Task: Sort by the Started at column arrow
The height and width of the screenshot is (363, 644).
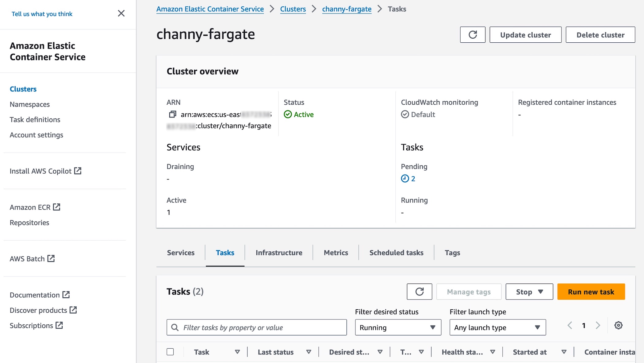Action: pyautogui.click(x=564, y=352)
